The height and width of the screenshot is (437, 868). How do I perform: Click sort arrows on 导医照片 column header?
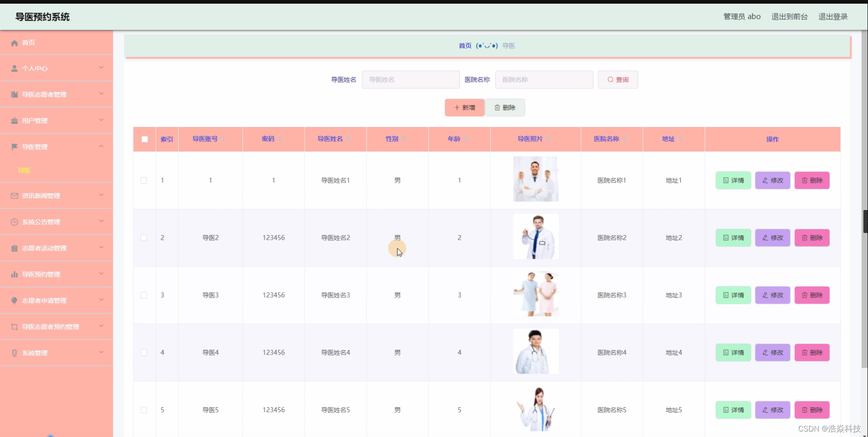coord(549,139)
